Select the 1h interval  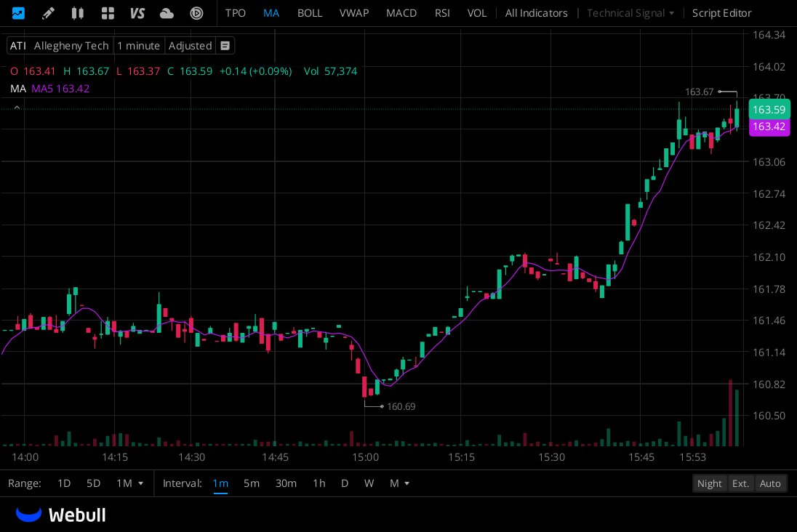[319, 483]
